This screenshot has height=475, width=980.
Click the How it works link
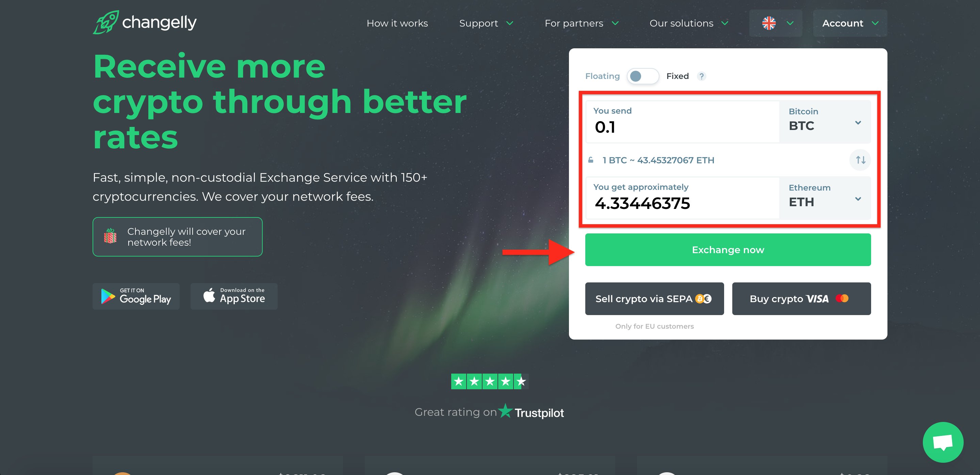coord(397,23)
